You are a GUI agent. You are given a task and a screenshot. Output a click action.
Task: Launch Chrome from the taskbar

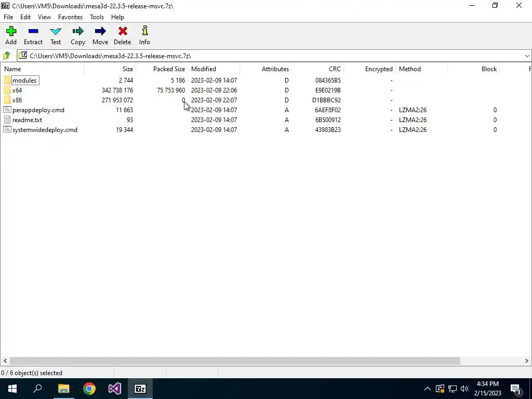coord(89,389)
